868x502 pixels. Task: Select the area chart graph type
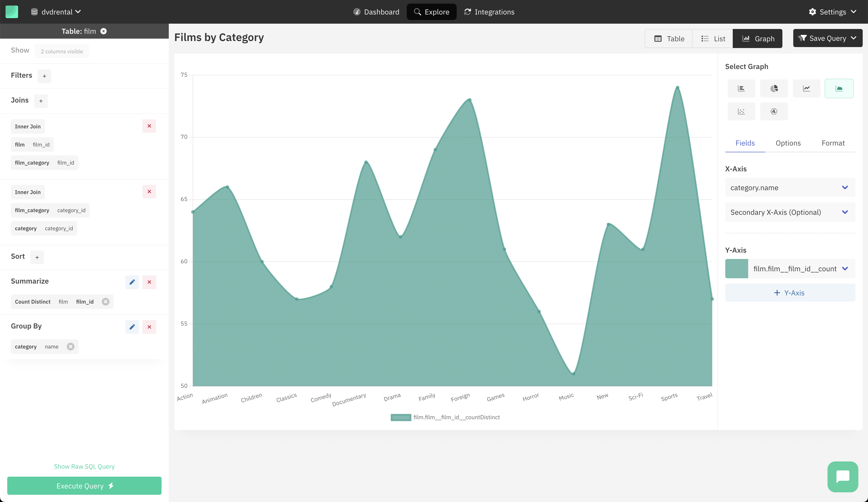pos(839,89)
